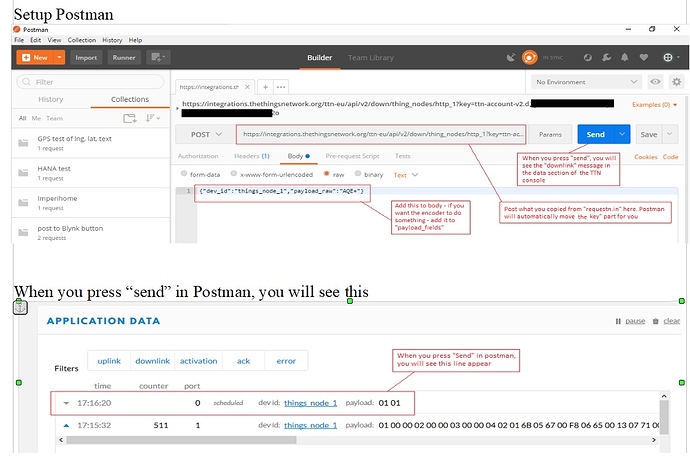The width and height of the screenshot is (690, 458).
Task: Open the sort collections dropdown icon
Action: pyautogui.click(x=153, y=118)
